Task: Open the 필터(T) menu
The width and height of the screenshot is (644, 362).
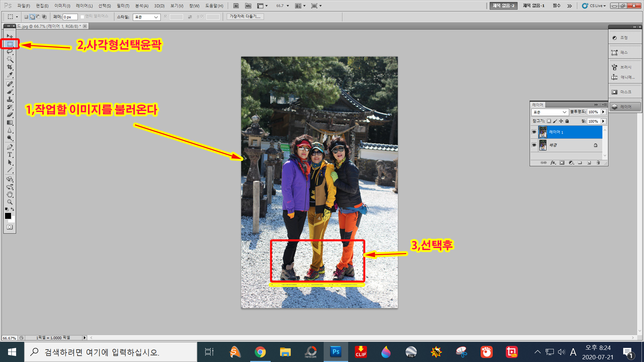Action: tap(123, 6)
